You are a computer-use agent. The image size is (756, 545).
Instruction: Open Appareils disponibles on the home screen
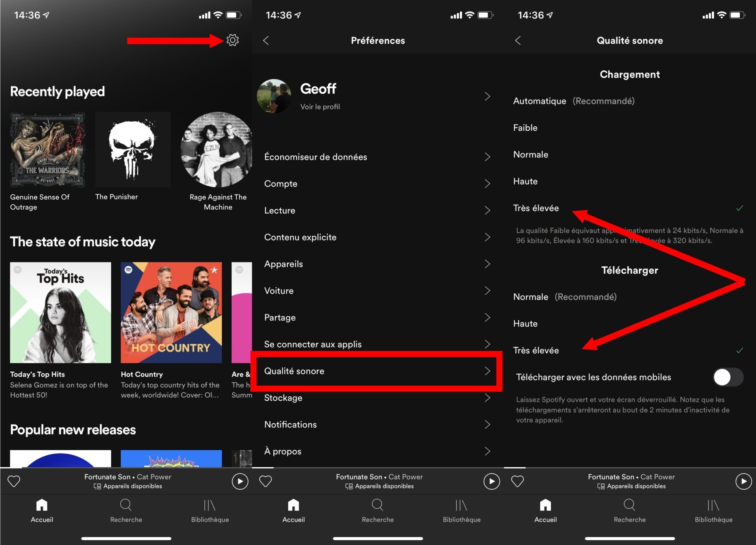[x=128, y=486]
